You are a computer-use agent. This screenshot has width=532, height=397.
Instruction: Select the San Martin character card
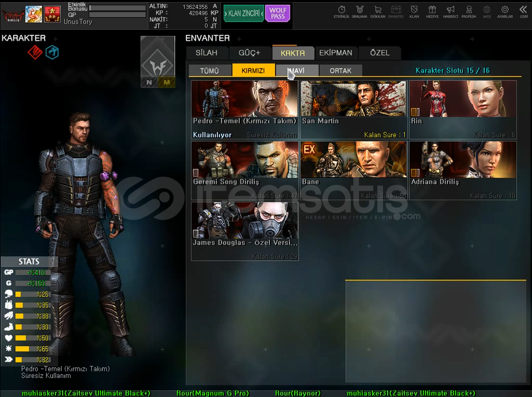coord(354,110)
